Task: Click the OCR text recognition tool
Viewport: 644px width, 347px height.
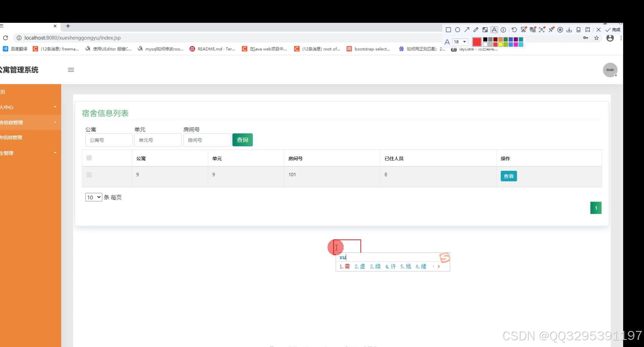Action: (542, 30)
